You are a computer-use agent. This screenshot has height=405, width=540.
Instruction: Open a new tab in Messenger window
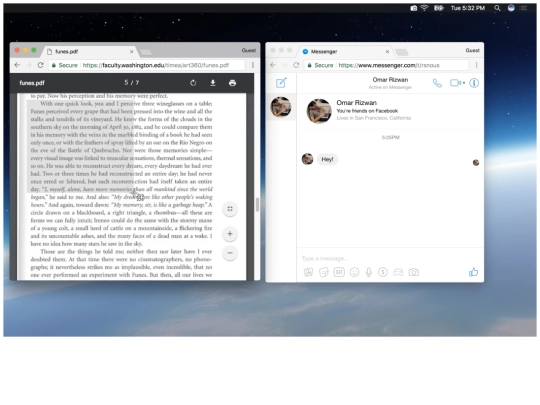[402, 52]
